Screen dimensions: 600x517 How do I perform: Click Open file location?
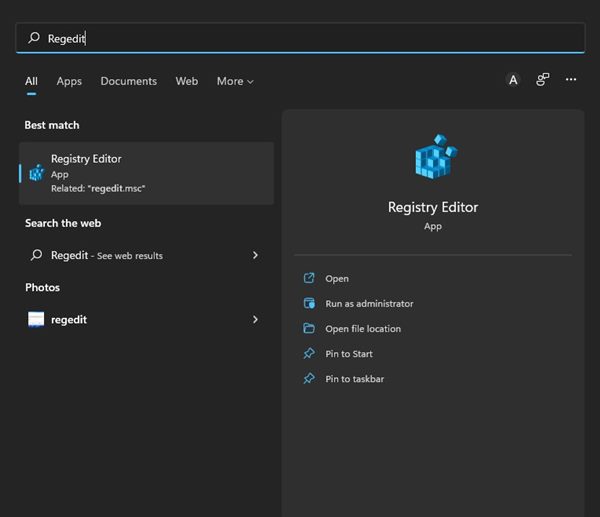pos(363,329)
